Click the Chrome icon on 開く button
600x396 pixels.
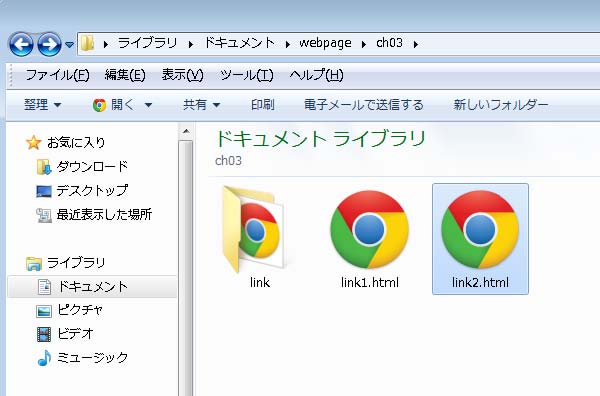pyautogui.click(x=99, y=105)
